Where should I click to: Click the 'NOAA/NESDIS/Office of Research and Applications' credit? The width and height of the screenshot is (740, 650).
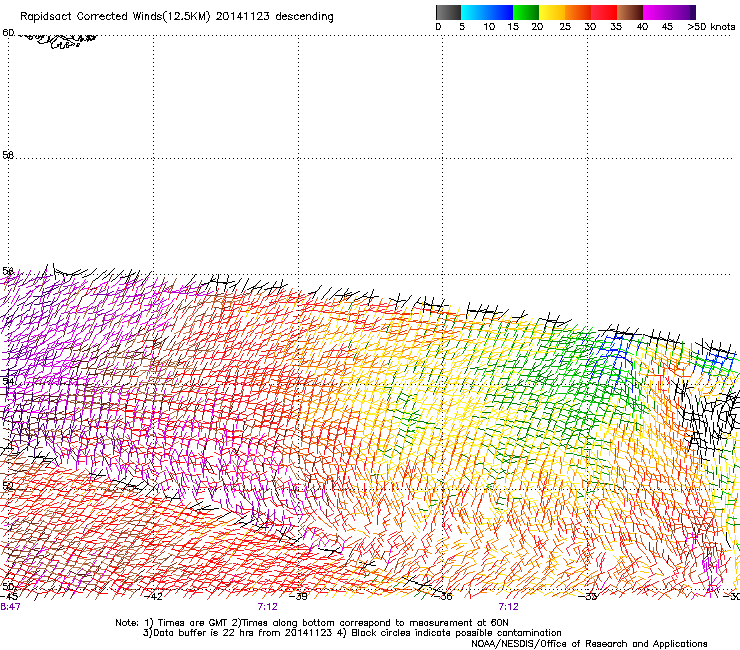click(589, 644)
